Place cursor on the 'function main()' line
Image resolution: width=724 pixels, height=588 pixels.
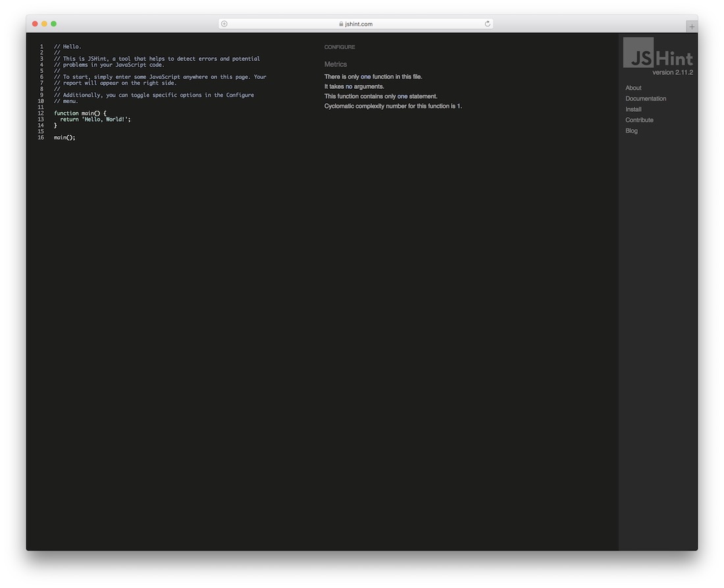80,113
